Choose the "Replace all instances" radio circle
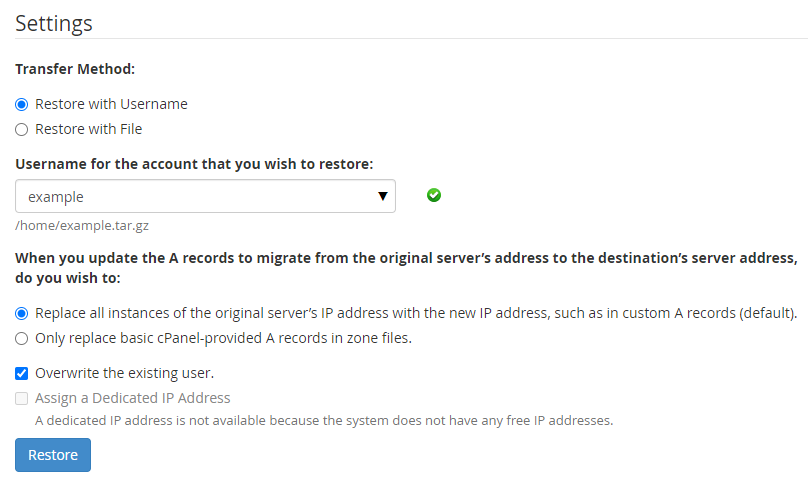808x489 pixels. click(22, 313)
